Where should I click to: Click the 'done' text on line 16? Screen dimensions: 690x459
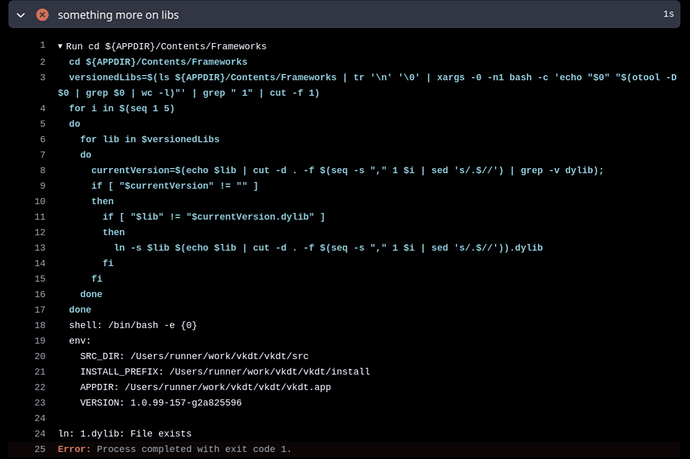(x=91, y=294)
